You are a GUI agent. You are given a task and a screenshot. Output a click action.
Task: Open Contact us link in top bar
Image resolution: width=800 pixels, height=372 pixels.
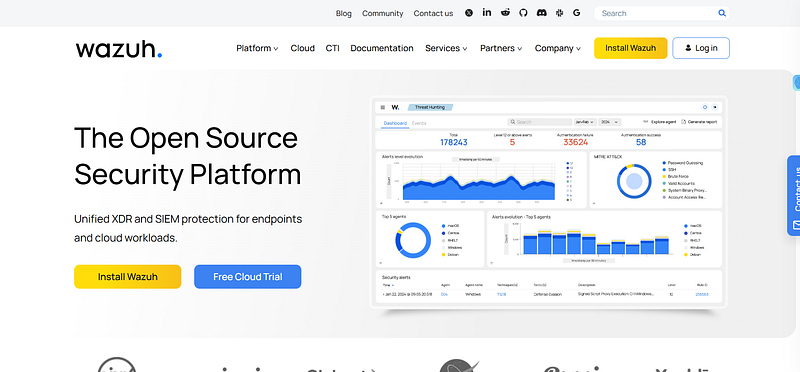click(433, 13)
